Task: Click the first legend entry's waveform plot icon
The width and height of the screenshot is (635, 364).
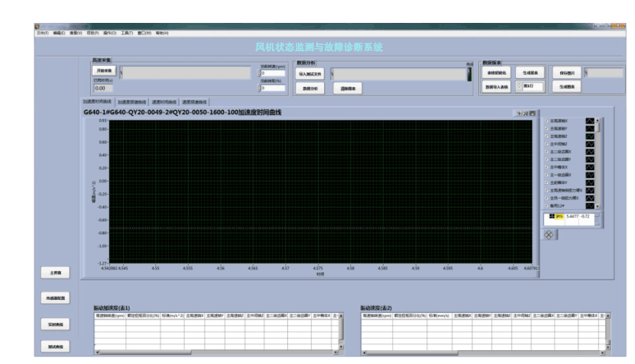Action: (x=589, y=121)
